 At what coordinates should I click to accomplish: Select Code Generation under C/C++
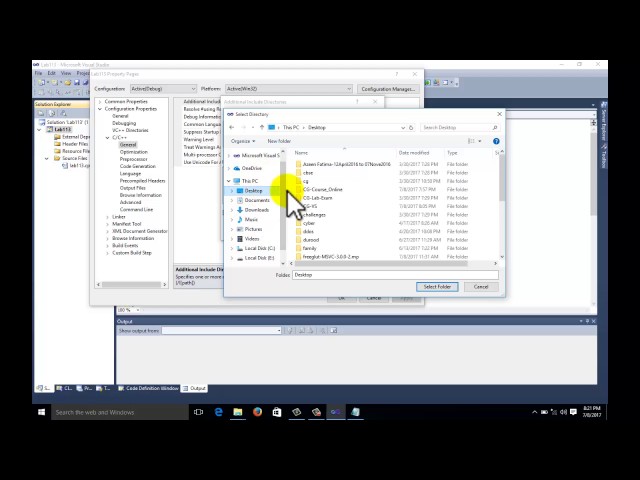[x=138, y=167]
